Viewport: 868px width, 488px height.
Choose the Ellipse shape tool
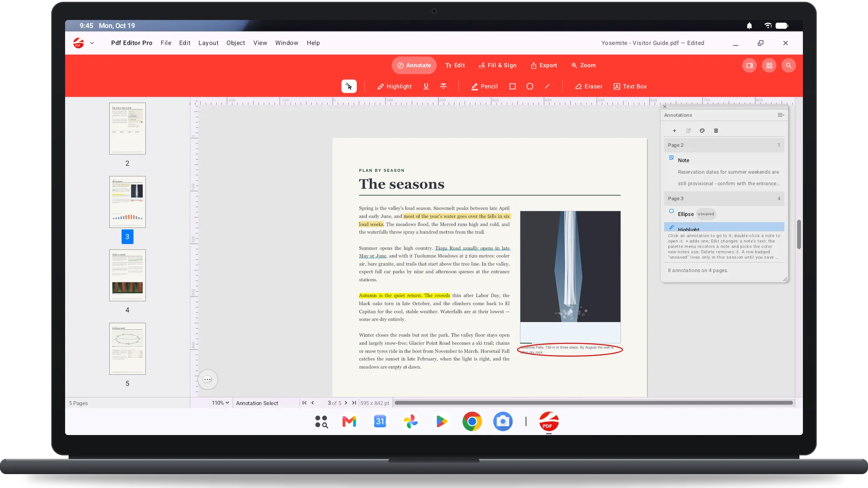[530, 86]
